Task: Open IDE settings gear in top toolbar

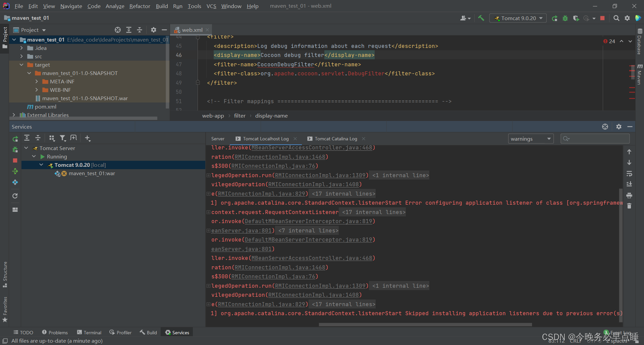Action: (627, 18)
